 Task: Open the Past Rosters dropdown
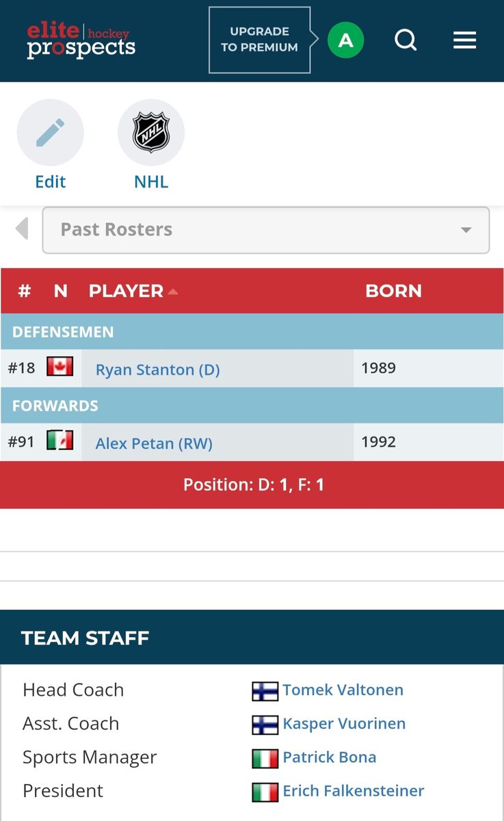coord(266,230)
